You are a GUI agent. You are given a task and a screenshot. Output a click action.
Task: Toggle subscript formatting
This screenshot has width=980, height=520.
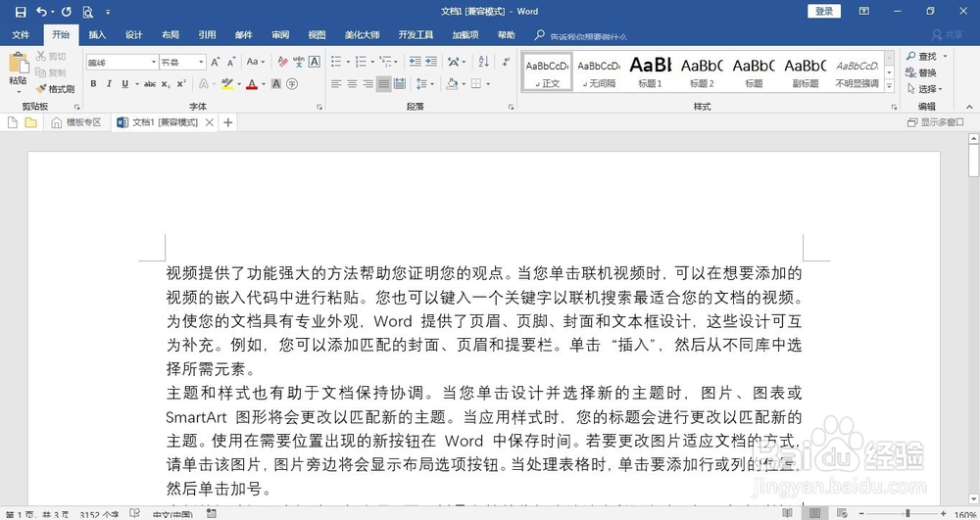(166, 83)
